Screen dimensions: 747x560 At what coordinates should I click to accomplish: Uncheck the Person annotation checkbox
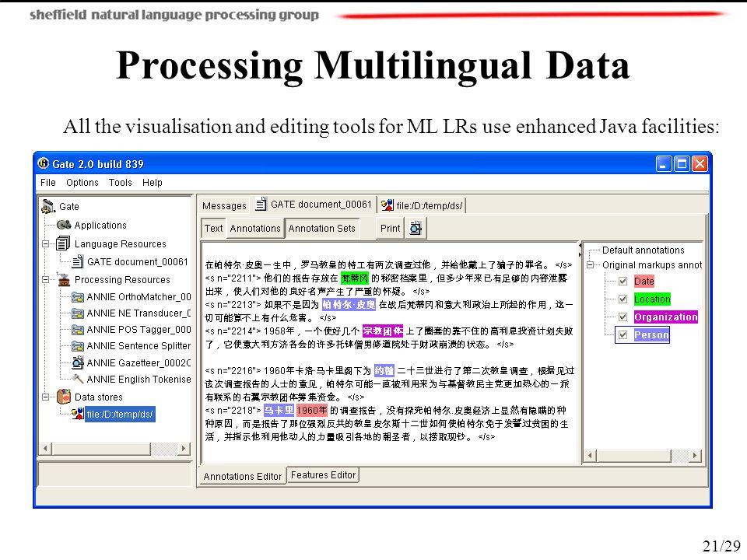click(x=622, y=334)
